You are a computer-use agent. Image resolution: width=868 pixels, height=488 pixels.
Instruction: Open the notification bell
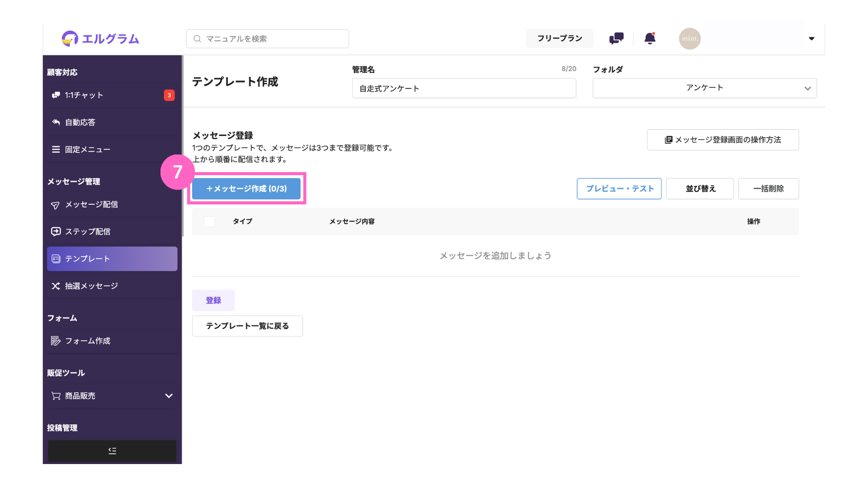click(x=650, y=38)
